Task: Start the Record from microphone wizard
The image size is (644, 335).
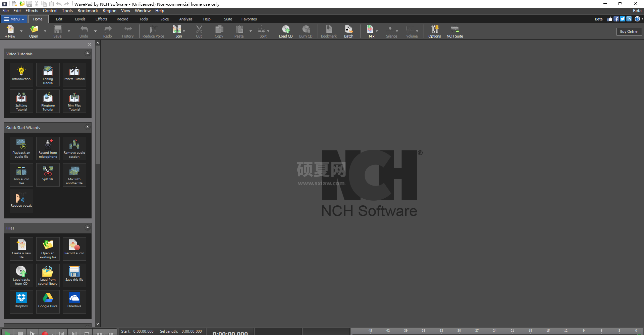Action: [48, 148]
